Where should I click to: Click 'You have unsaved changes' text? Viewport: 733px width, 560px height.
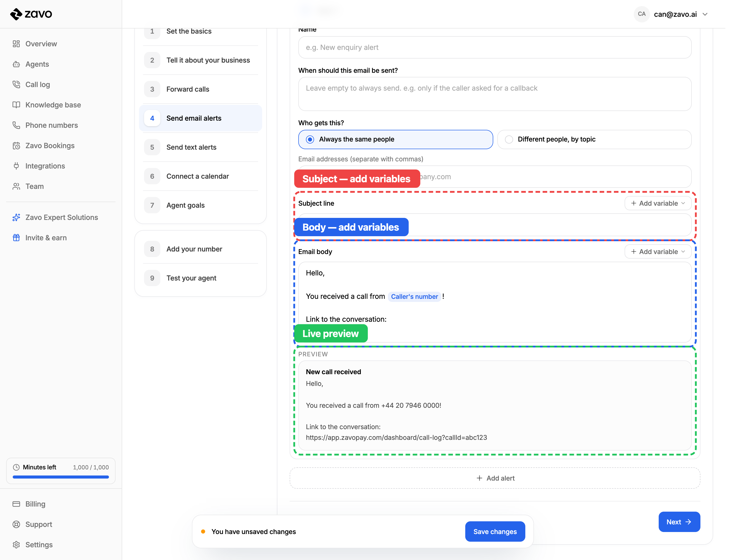tap(254, 532)
